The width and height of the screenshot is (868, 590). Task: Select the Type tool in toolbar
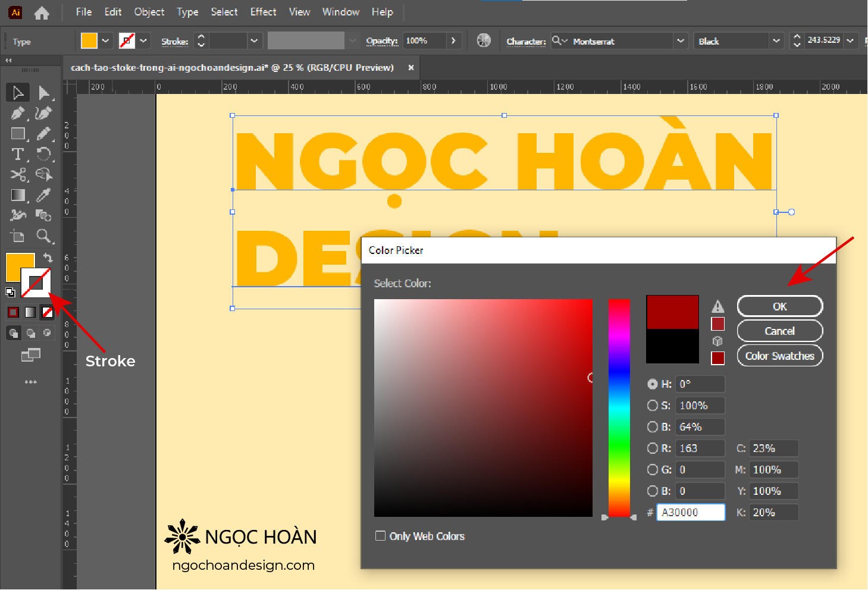click(18, 155)
